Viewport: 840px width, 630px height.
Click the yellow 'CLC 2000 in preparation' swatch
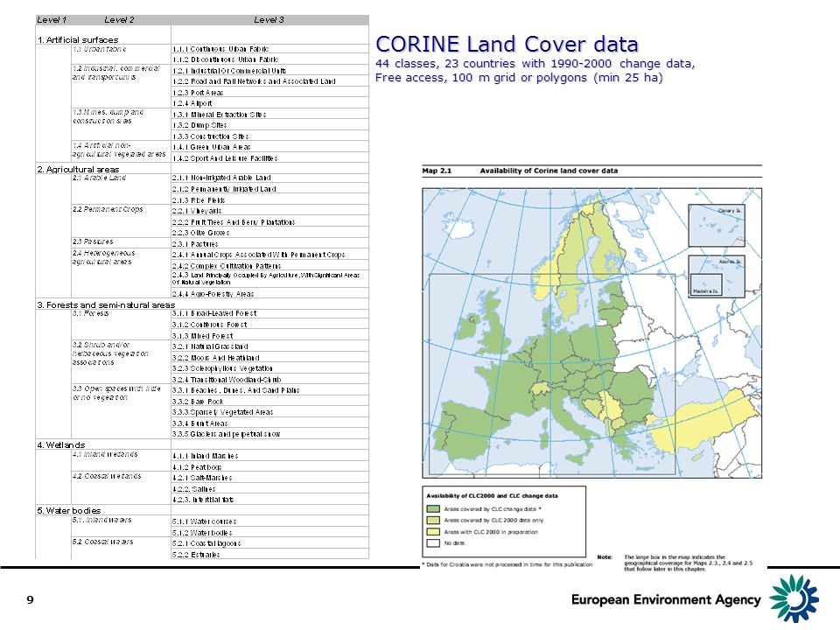433,532
